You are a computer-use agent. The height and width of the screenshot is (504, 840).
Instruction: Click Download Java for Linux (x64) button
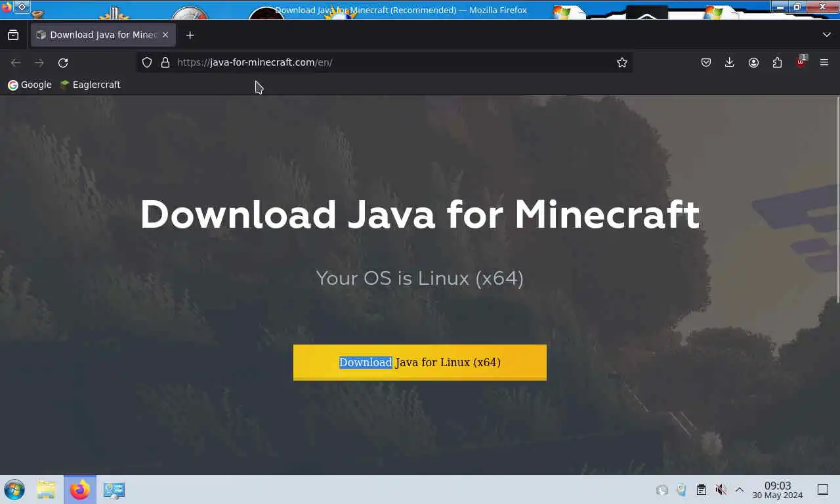point(420,362)
